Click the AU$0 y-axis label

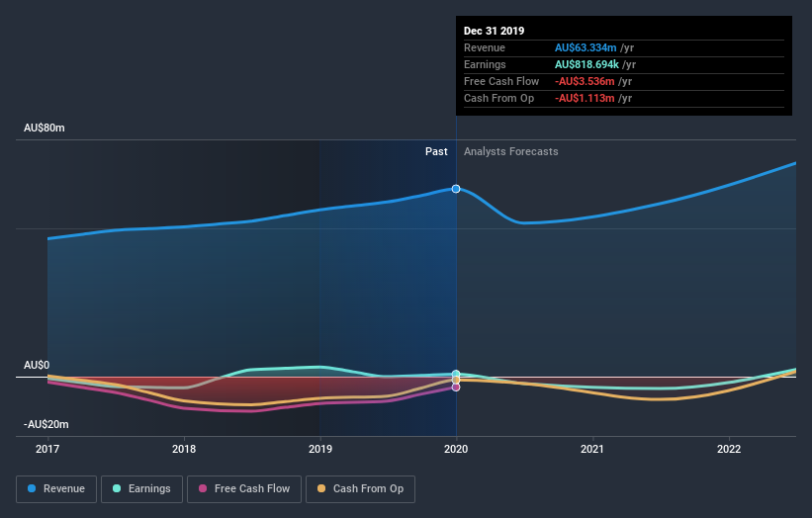(37, 366)
